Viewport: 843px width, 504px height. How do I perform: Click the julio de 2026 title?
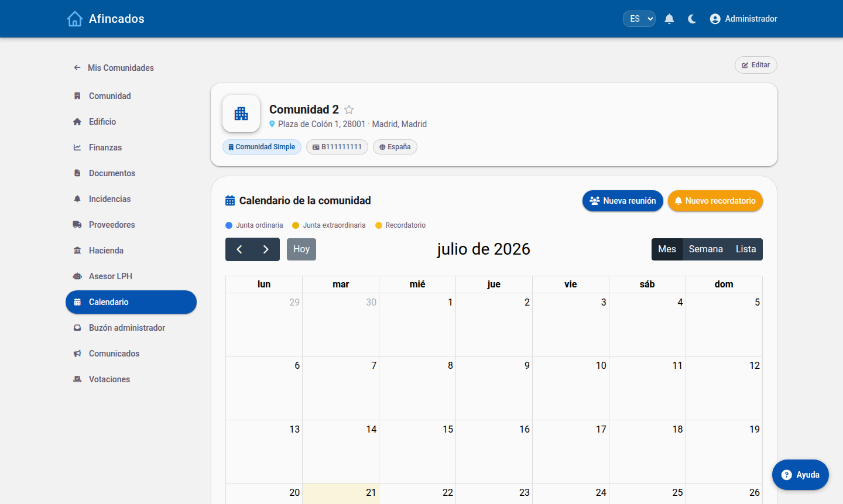tap(484, 249)
